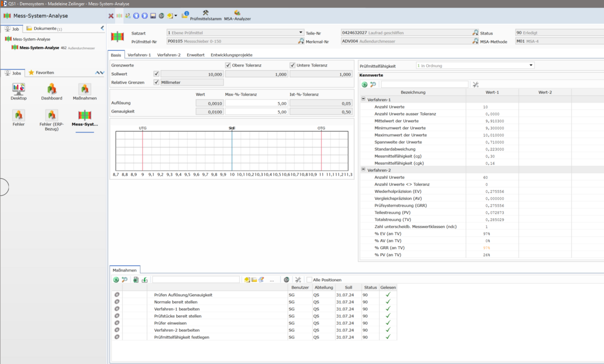Click the three dots button in Maßnahmen toolbar
Screen dimensions: 604x364
[x=272, y=280]
